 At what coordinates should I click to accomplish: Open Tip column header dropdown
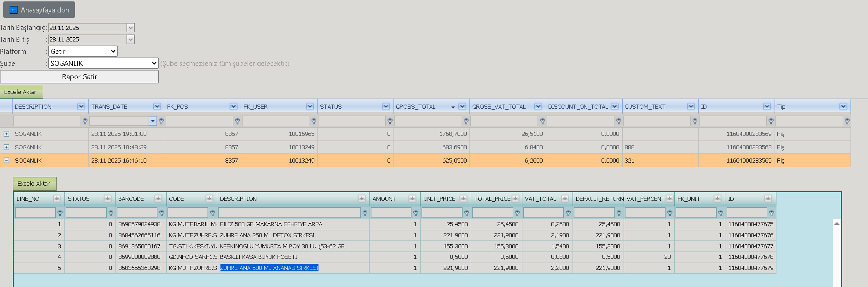[843, 106]
